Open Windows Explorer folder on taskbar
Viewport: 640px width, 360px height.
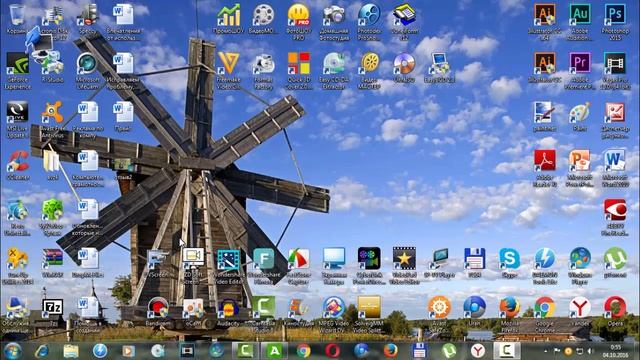pos(71,351)
